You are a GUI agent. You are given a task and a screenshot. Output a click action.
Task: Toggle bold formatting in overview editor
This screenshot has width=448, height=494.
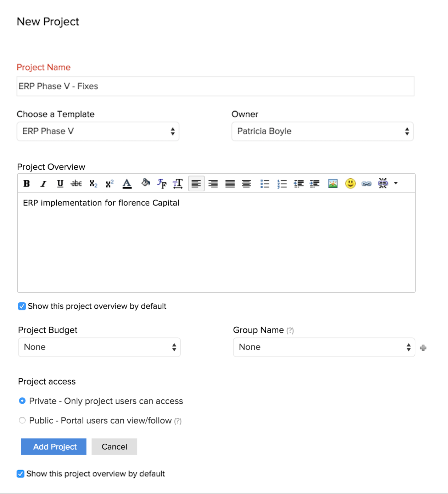click(27, 184)
